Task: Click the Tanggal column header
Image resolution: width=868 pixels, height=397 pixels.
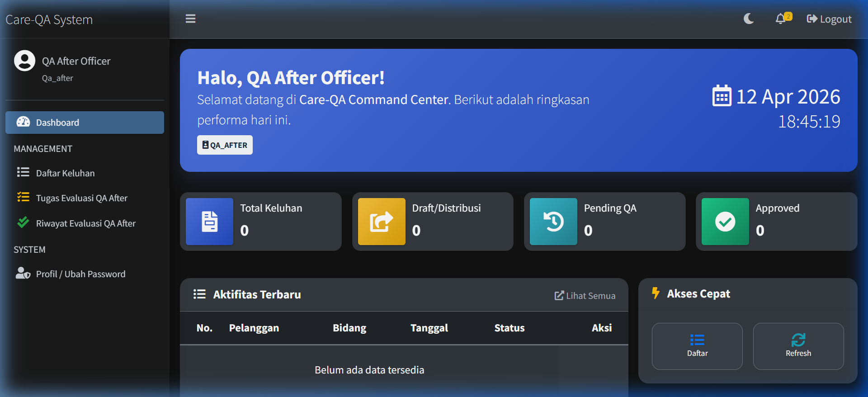Action: click(x=429, y=328)
